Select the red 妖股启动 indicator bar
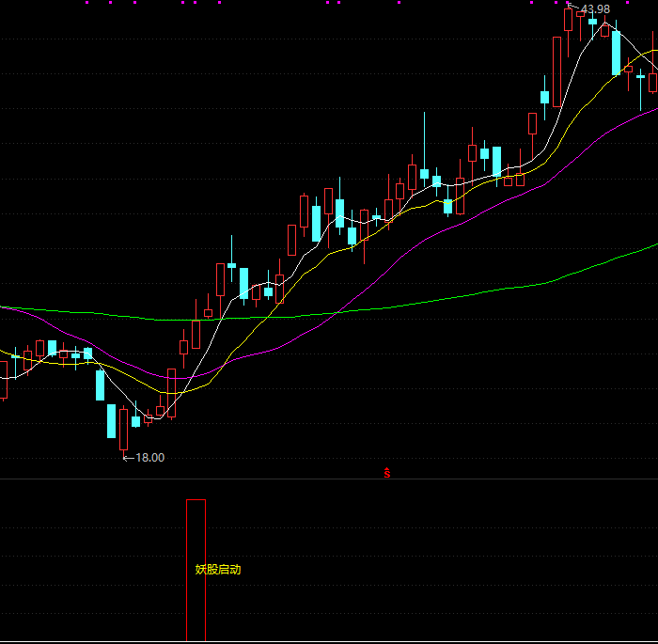Viewport: 658px width, 644px height. click(196, 570)
